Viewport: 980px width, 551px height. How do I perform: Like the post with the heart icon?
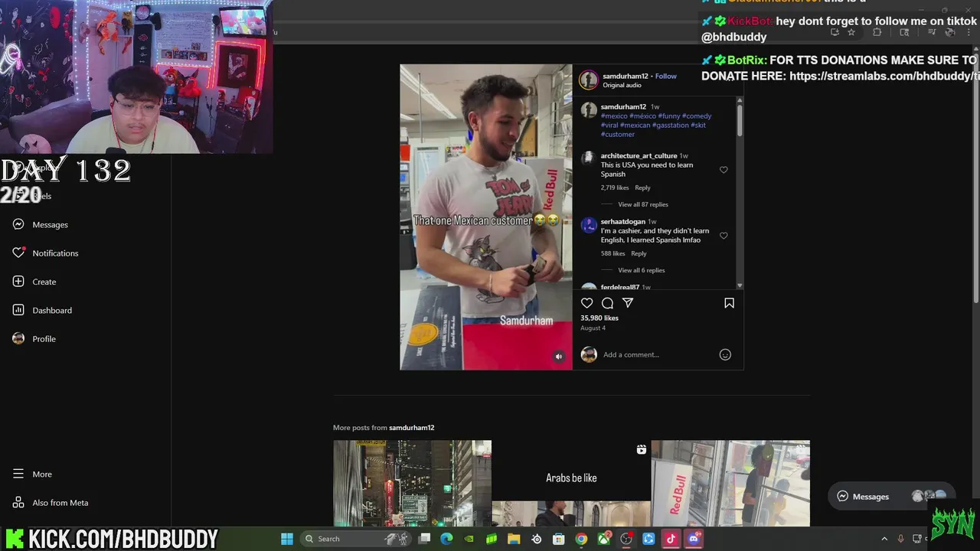[587, 303]
